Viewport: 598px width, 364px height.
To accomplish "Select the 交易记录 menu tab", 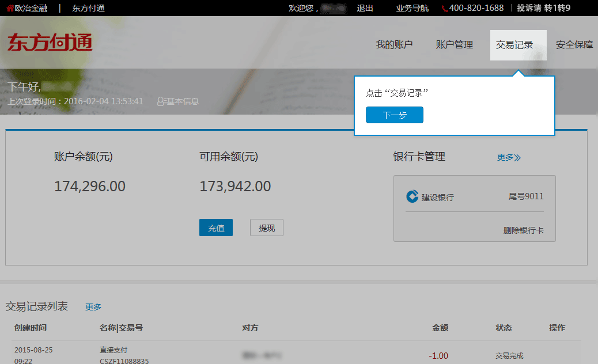I will tap(518, 45).
